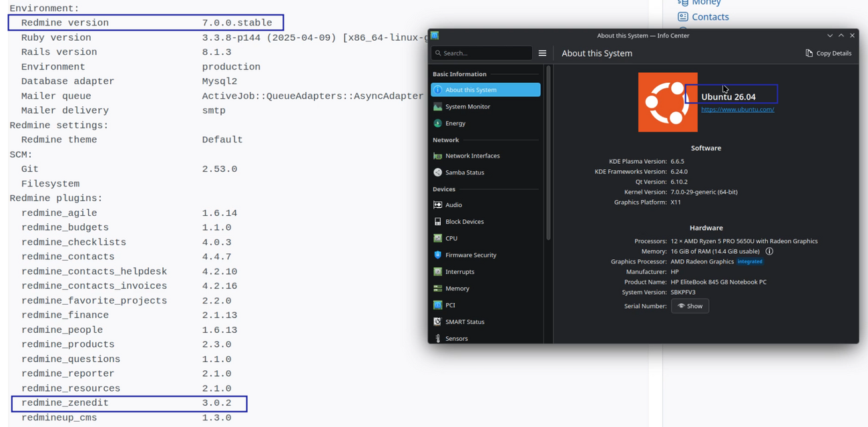The width and height of the screenshot is (868, 427).
Task: Click the Environment value production
Action: (x=231, y=67)
